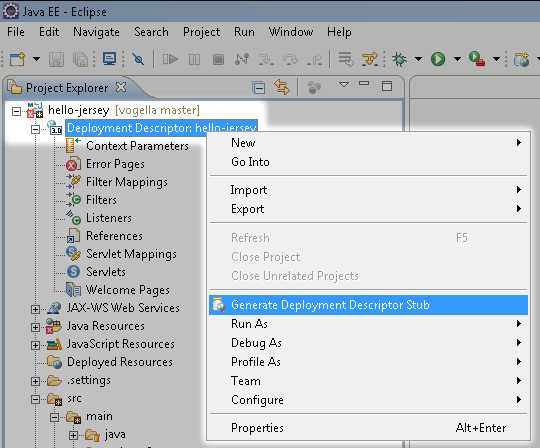Click the Save toolbar icon
The image size is (540, 448).
pyautogui.click(x=56, y=59)
